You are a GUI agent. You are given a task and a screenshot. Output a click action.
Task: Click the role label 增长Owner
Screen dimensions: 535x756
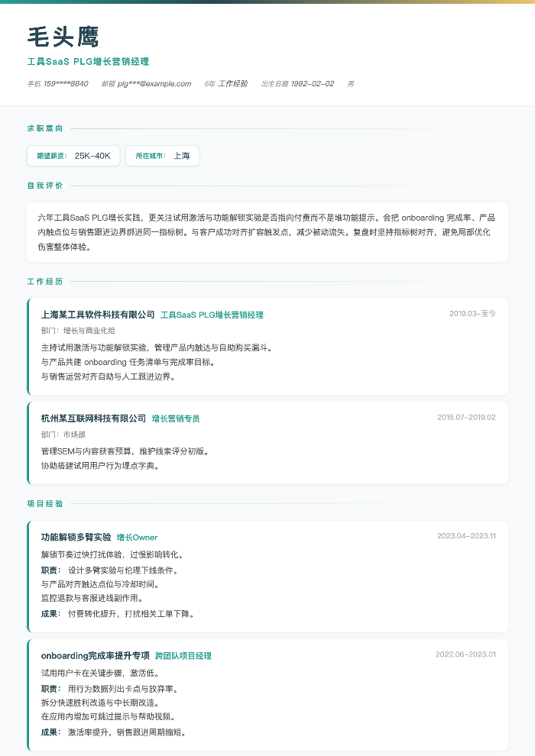(x=137, y=537)
